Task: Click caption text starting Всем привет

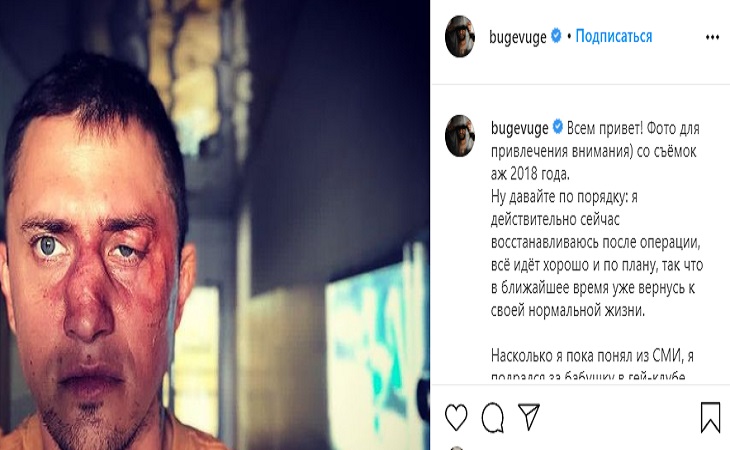Action: click(595, 151)
